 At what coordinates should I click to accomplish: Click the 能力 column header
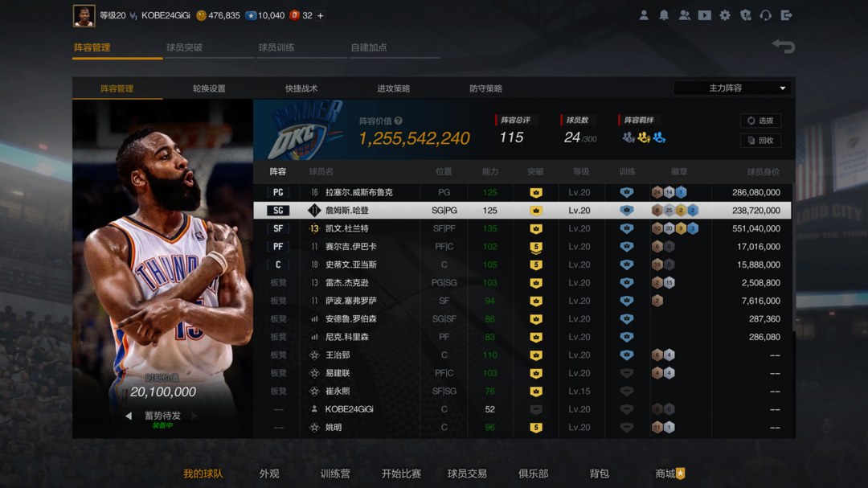pos(490,172)
